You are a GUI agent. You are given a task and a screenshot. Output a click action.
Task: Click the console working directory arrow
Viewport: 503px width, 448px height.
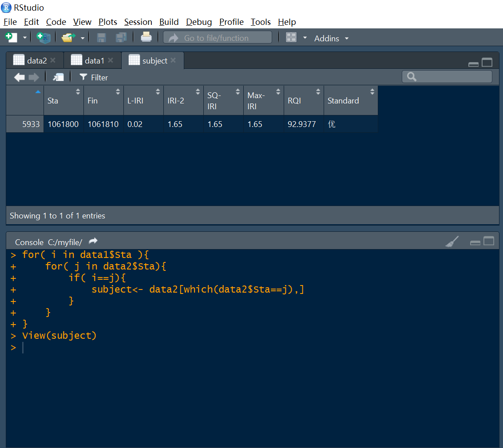(x=93, y=241)
